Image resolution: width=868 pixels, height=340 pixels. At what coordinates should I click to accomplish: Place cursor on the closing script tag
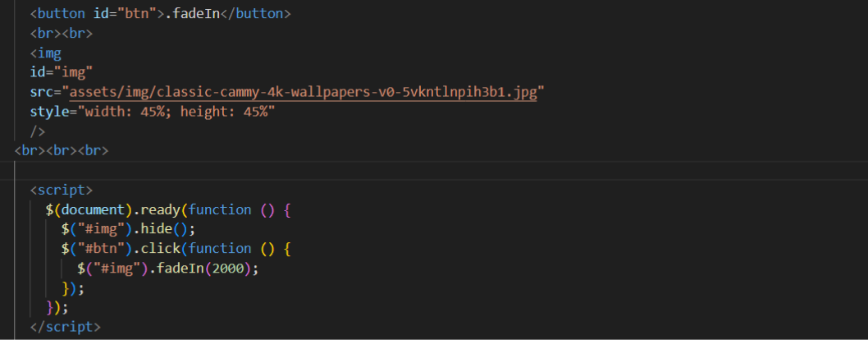66,327
